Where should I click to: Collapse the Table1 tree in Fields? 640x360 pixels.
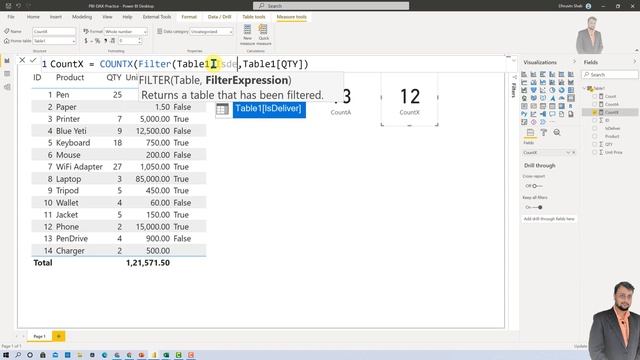[x=584, y=88]
